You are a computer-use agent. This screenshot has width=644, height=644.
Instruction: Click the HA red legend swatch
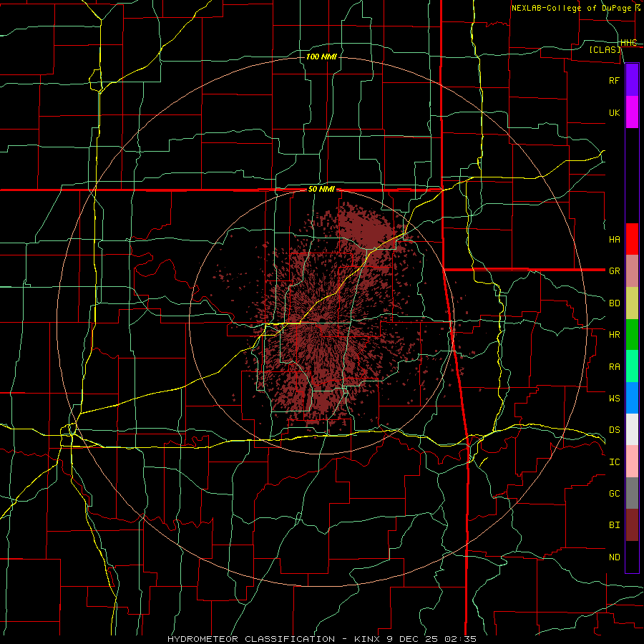point(632,239)
